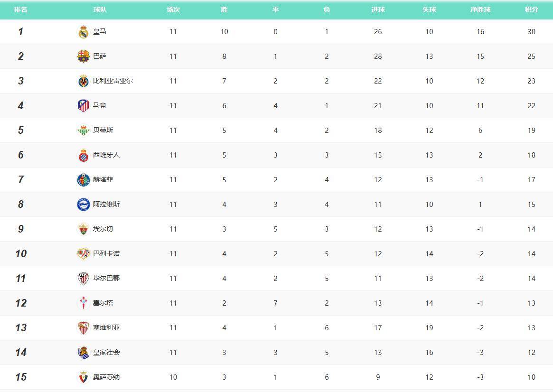The height and width of the screenshot is (392, 553).
Task: Click the Rayo Vallecano (巴列卡诺) crest icon
Action: coord(84,254)
